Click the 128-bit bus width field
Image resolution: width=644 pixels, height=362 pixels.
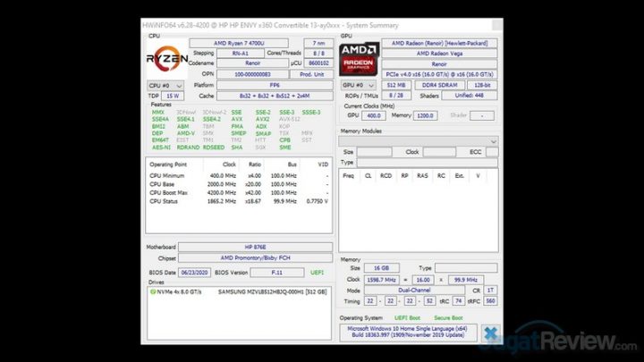pyautogui.click(x=482, y=85)
